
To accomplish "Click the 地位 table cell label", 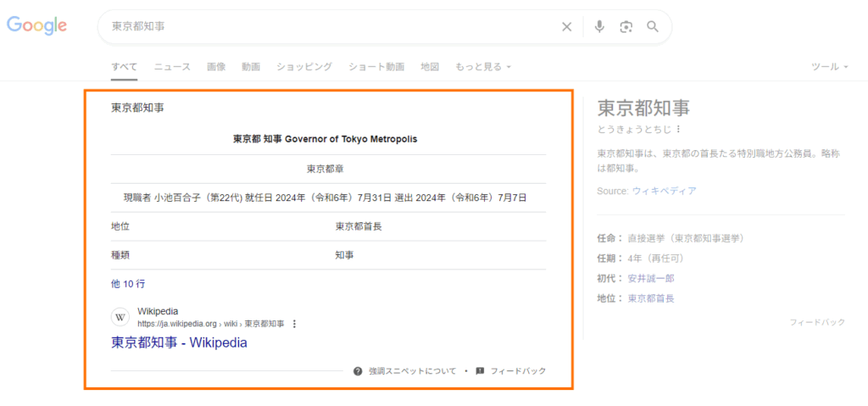I will [x=120, y=226].
